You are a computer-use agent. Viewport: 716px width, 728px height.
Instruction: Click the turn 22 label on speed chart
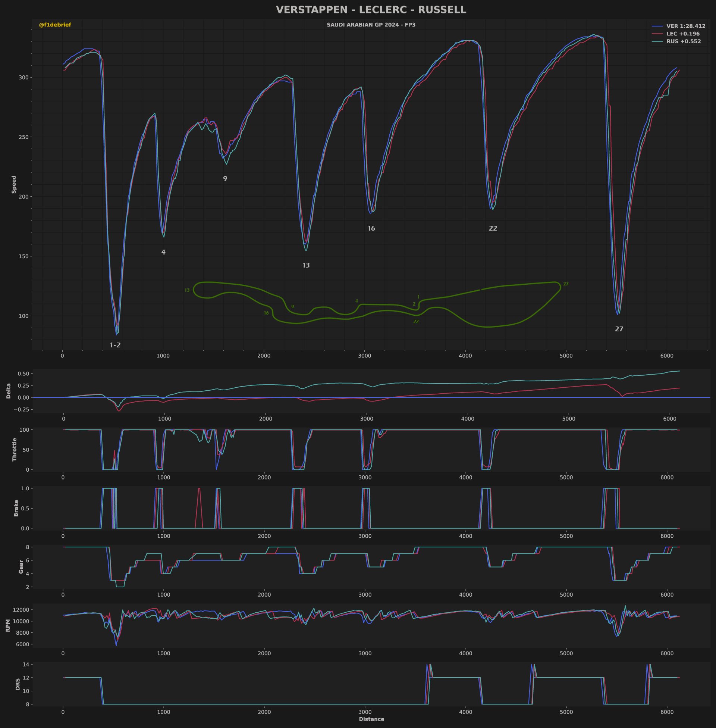coord(493,228)
